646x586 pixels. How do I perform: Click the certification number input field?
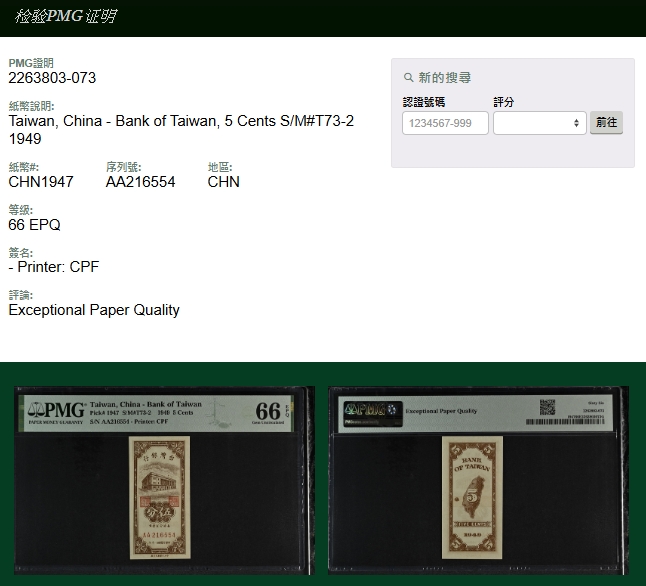click(x=445, y=123)
